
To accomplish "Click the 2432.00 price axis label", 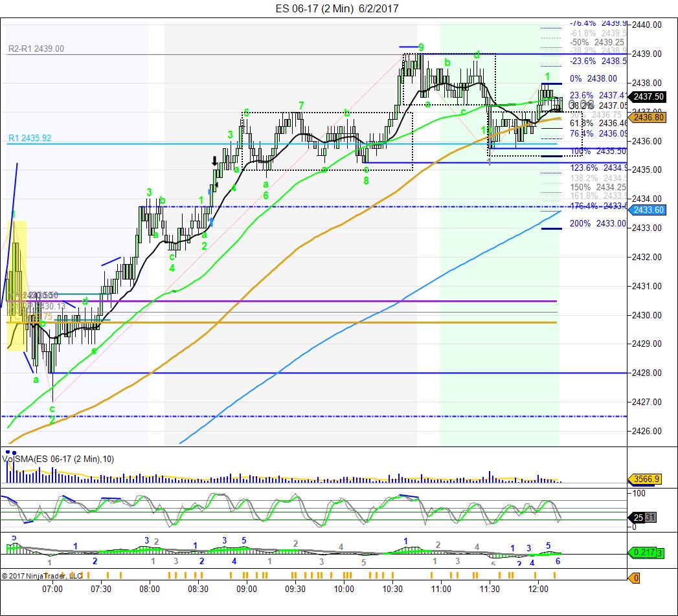I will point(646,257).
